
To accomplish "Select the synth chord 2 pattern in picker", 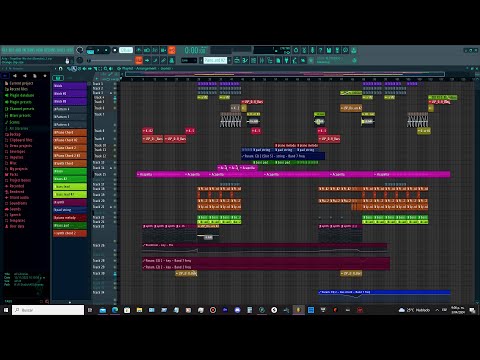I will [x=70, y=233].
